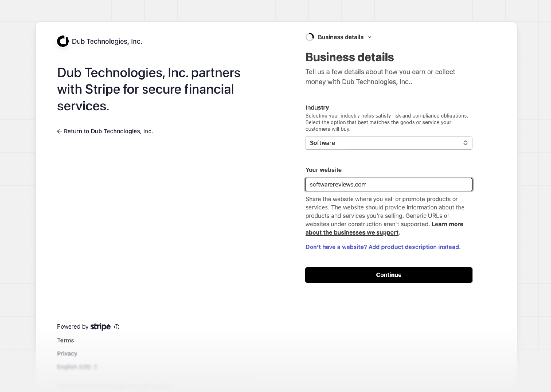
Task: Click the Your website field label
Action: click(x=323, y=170)
